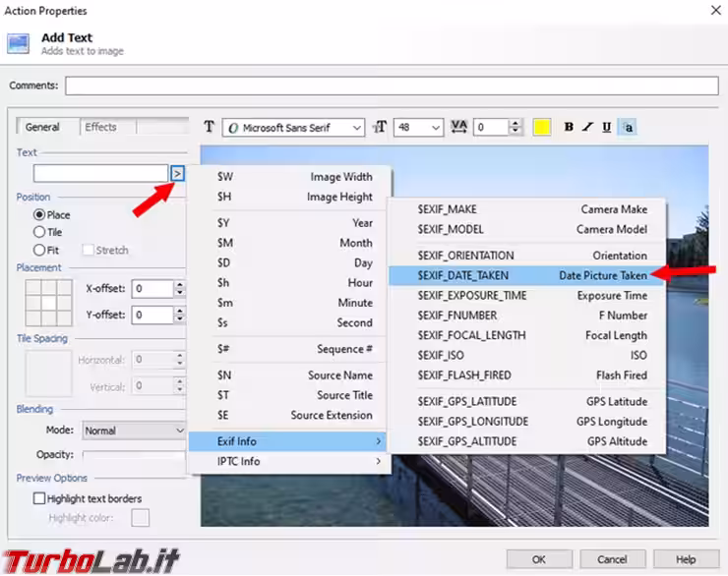Screen dimensions: 728x576
Task: Toggle bold text formatting
Action: tap(569, 127)
